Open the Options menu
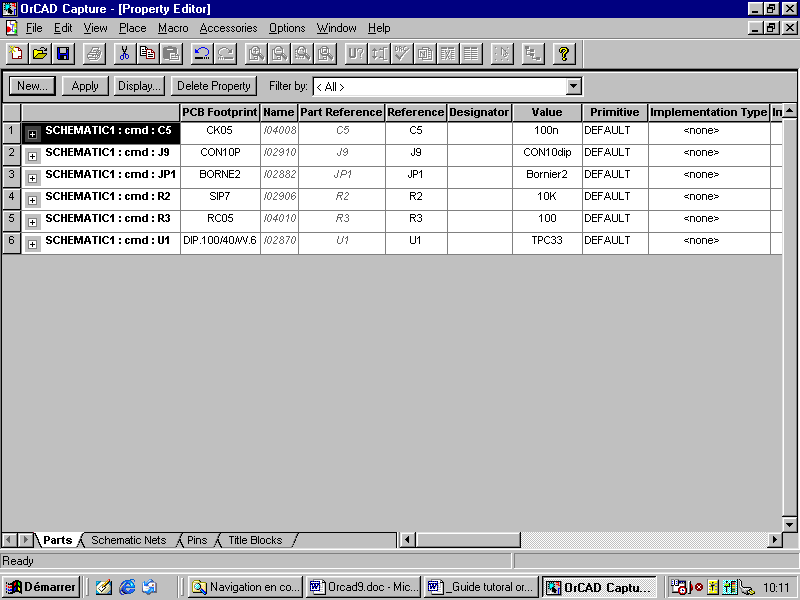Screen dimensions: 800x600 (x=287, y=28)
